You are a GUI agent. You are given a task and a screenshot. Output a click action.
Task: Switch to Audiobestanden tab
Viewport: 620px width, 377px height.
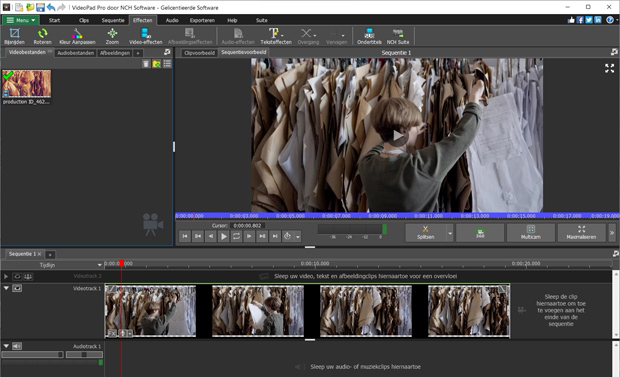(x=76, y=53)
